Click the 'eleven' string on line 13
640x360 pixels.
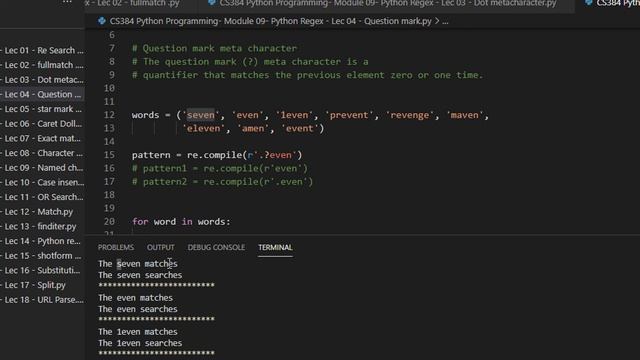pyautogui.click(x=203, y=129)
